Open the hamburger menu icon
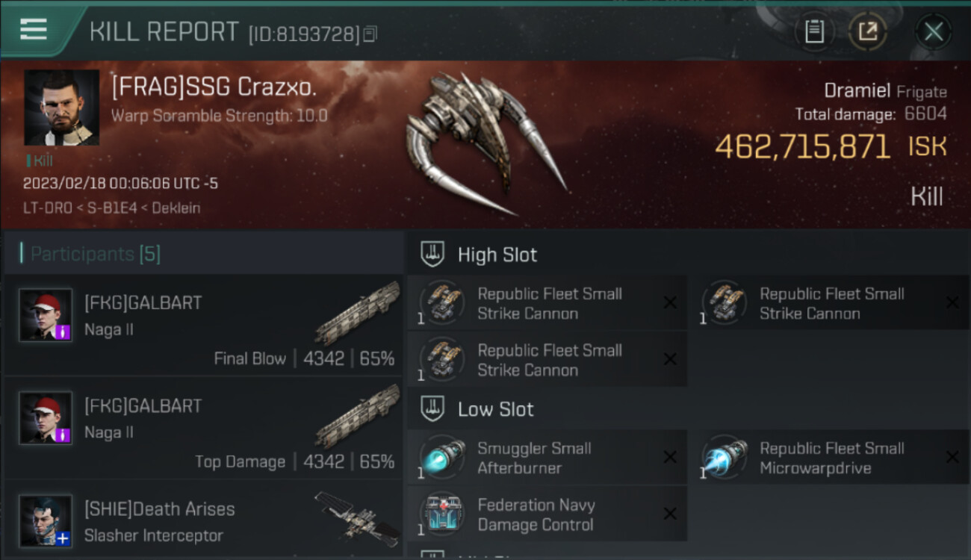Image resolution: width=971 pixels, height=560 pixels. pyautogui.click(x=34, y=29)
